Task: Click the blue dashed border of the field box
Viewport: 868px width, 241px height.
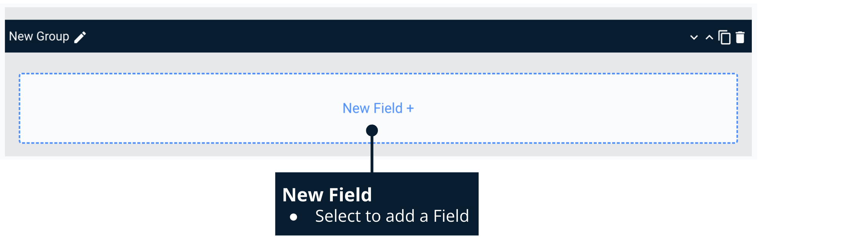Action: coord(231,74)
